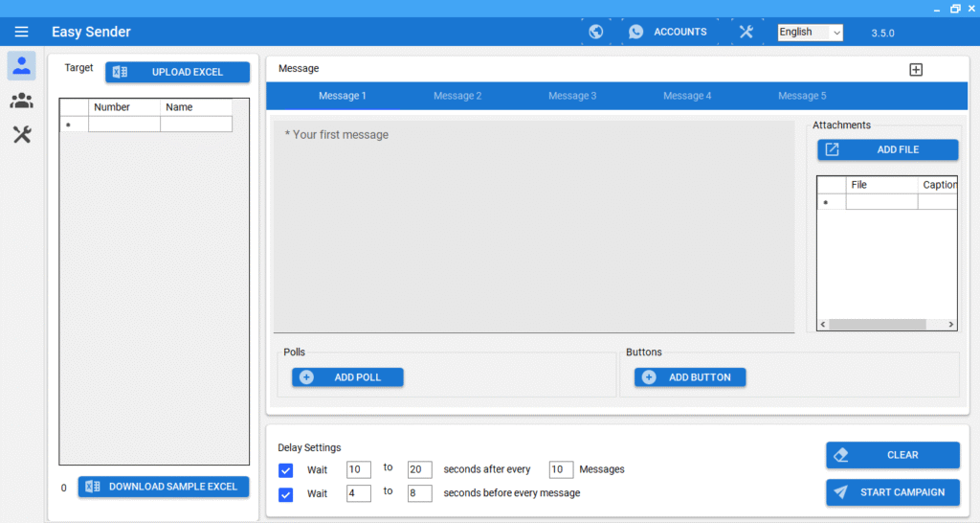980x523 pixels.
Task: Click the Upload Excel button
Action: tap(177, 72)
